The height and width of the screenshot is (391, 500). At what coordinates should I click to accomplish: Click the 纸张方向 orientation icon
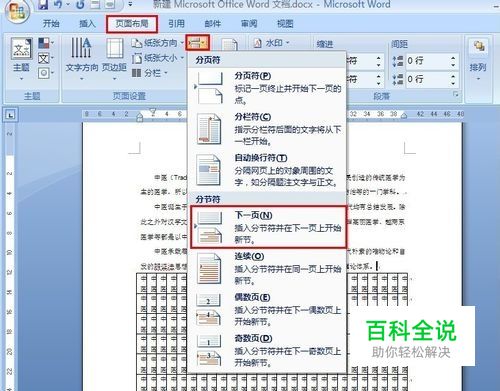point(137,43)
